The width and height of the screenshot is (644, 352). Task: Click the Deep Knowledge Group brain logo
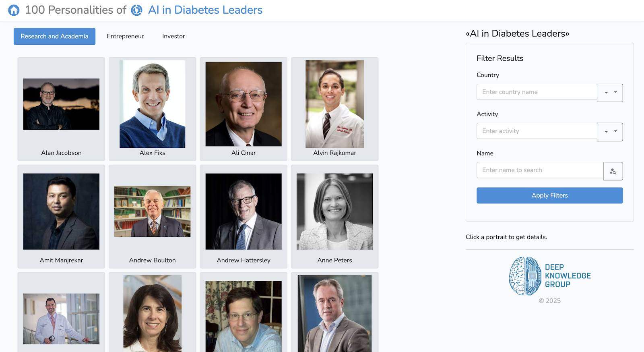click(525, 276)
